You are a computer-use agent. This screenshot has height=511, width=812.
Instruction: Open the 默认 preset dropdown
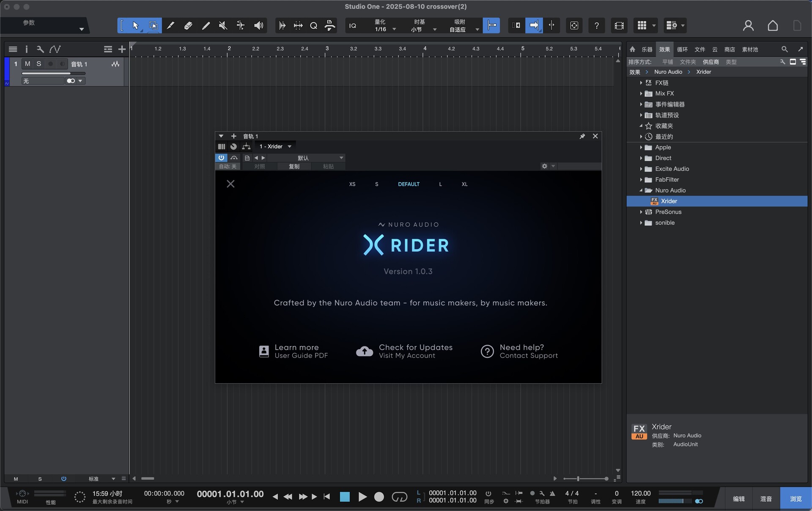306,158
